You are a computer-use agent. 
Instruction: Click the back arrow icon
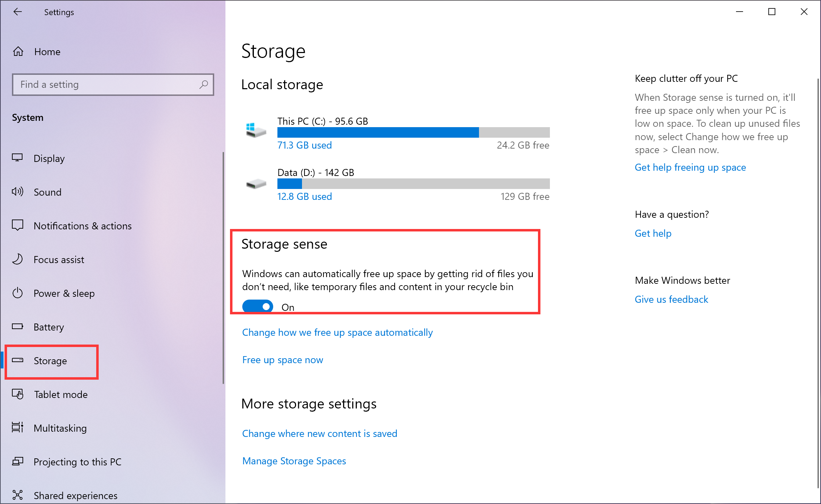pyautogui.click(x=18, y=12)
